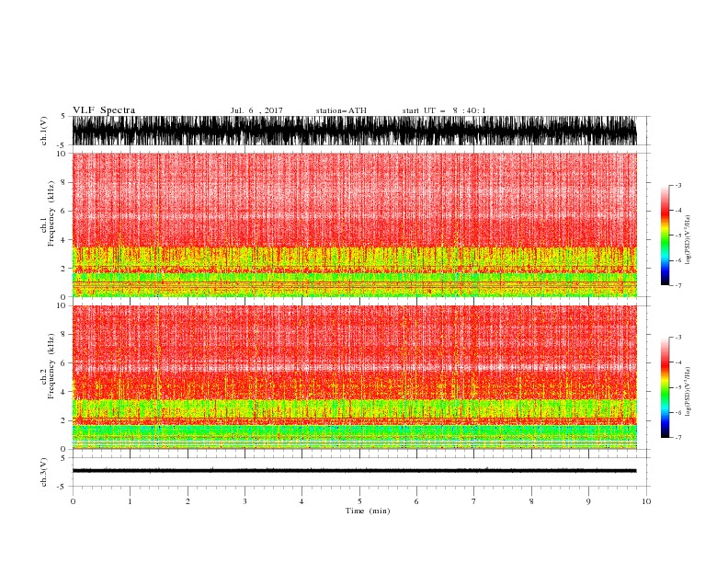Click time axis tick label '7'
The height and width of the screenshot is (563, 728).
473,501
